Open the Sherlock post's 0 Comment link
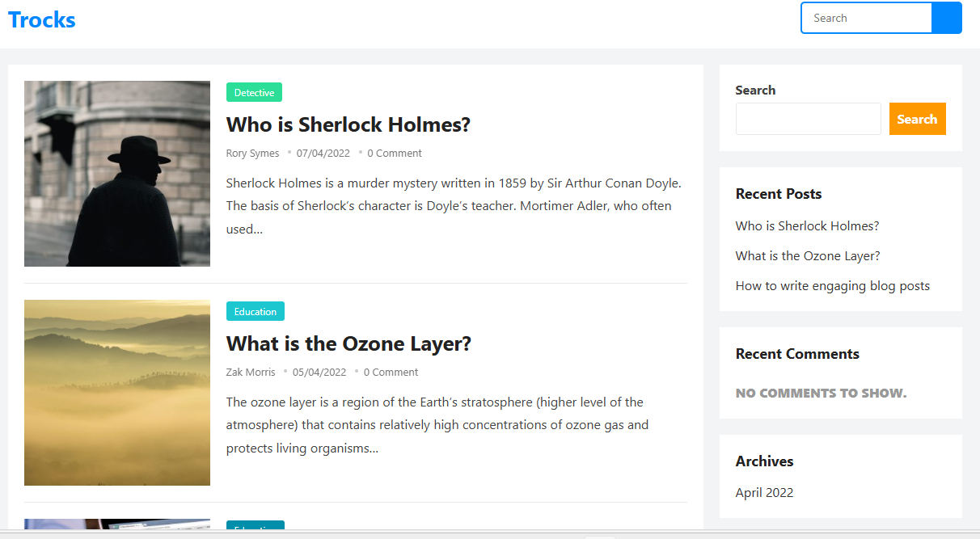This screenshot has width=980, height=539. [x=395, y=154]
